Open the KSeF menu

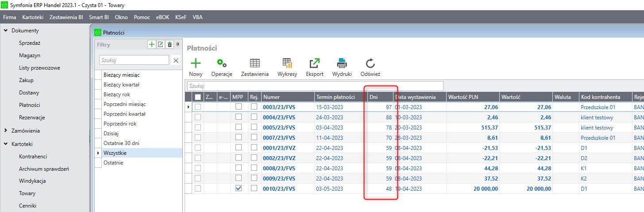181,17
